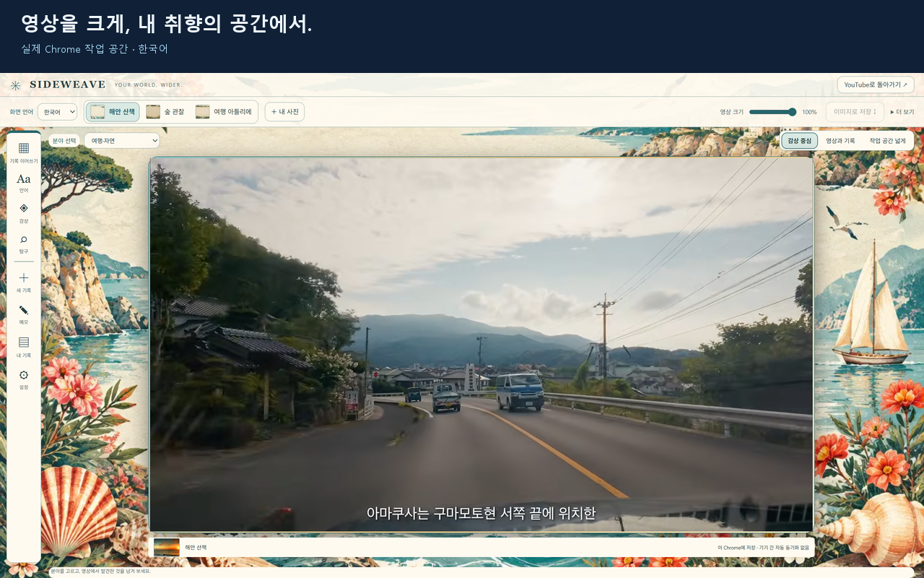924x578 pixels.
Task: Click the 여행 아틀리에 theme thumbnail
Action: pos(203,112)
